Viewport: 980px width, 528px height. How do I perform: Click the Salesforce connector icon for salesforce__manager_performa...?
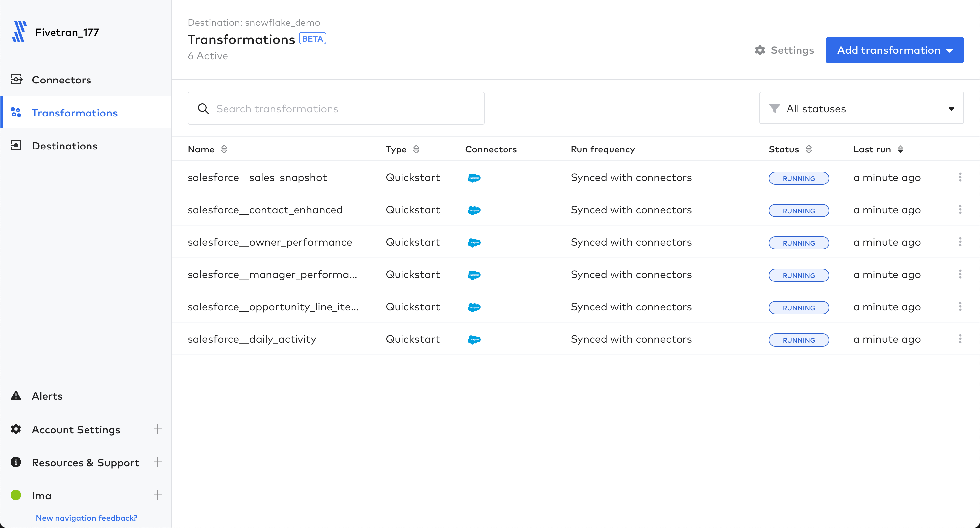[x=474, y=274]
